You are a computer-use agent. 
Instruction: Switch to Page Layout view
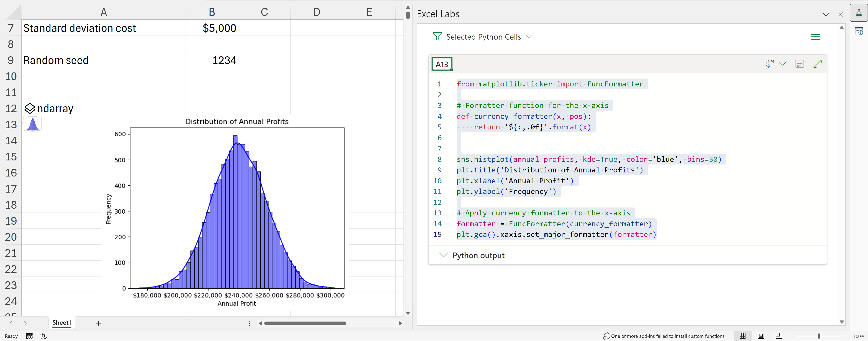point(760,336)
